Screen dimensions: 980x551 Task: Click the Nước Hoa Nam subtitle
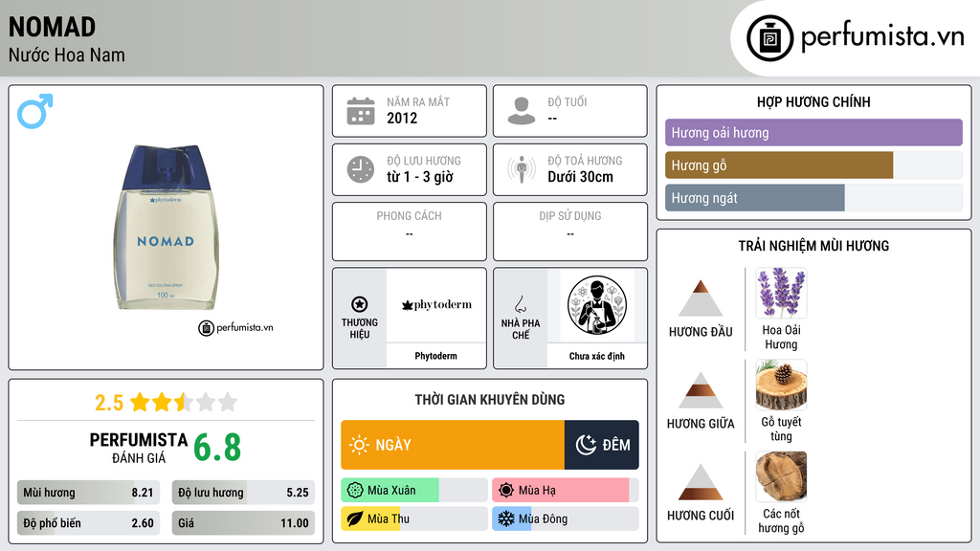tap(67, 55)
